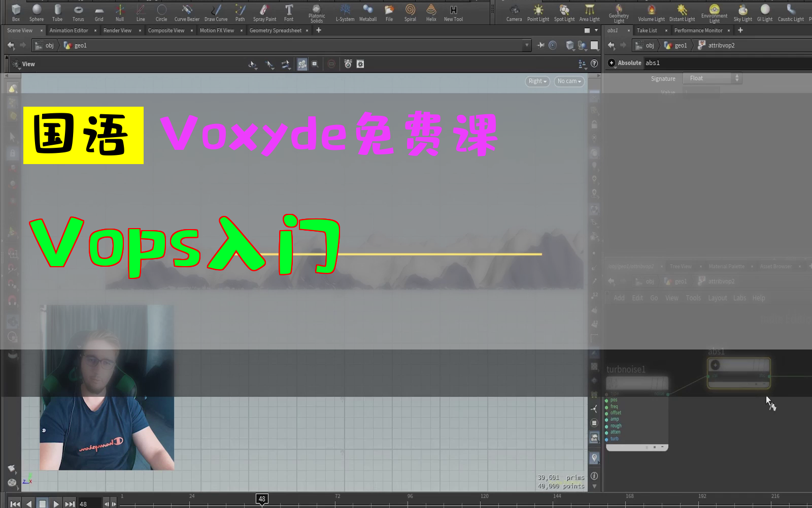This screenshot has height=508, width=812.
Task: Create a Spiral curve
Action: pyautogui.click(x=410, y=13)
